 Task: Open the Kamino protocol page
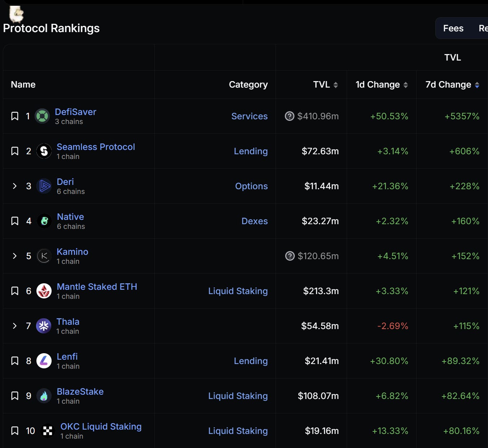[72, 252]
